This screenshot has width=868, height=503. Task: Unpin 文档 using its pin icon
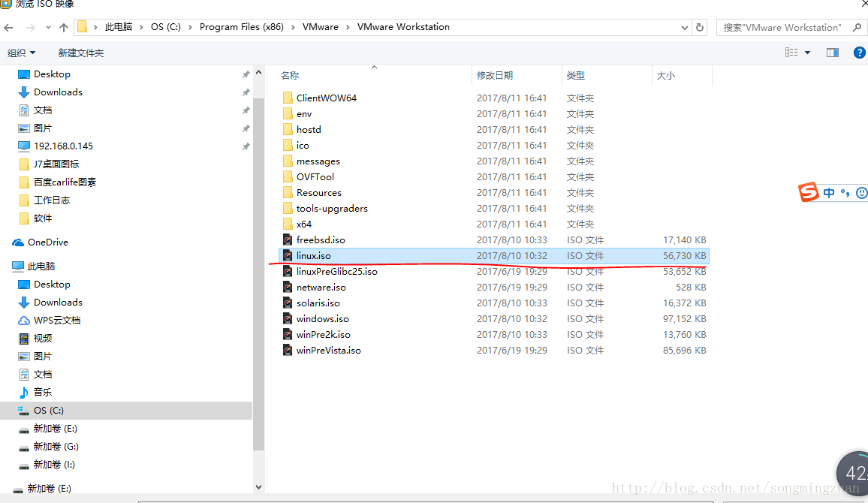click(x=246, y=110)
